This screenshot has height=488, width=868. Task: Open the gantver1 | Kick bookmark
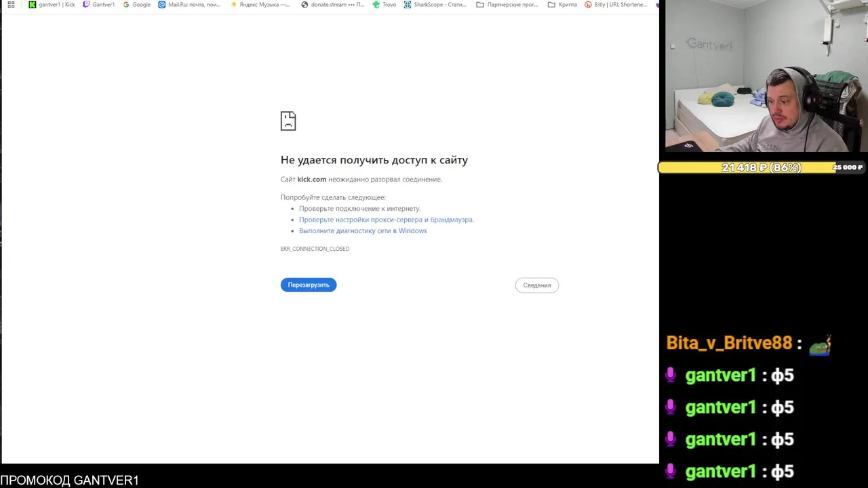click(x=52, y=5)
